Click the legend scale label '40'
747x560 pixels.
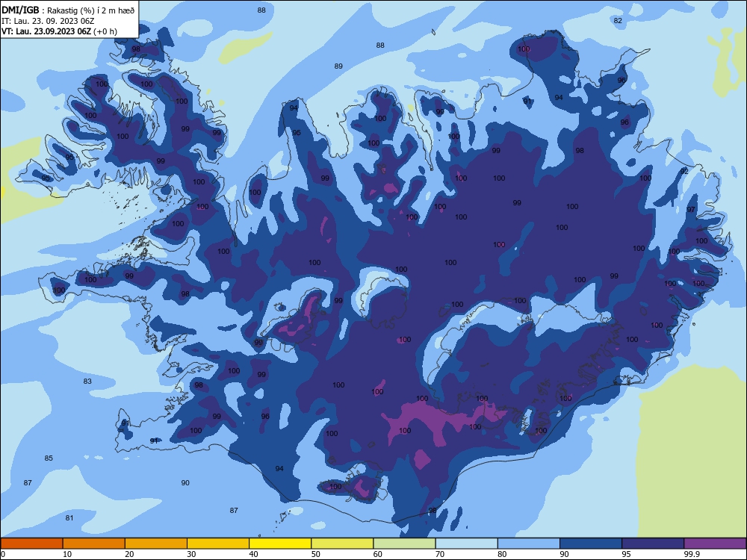(254, 554)
